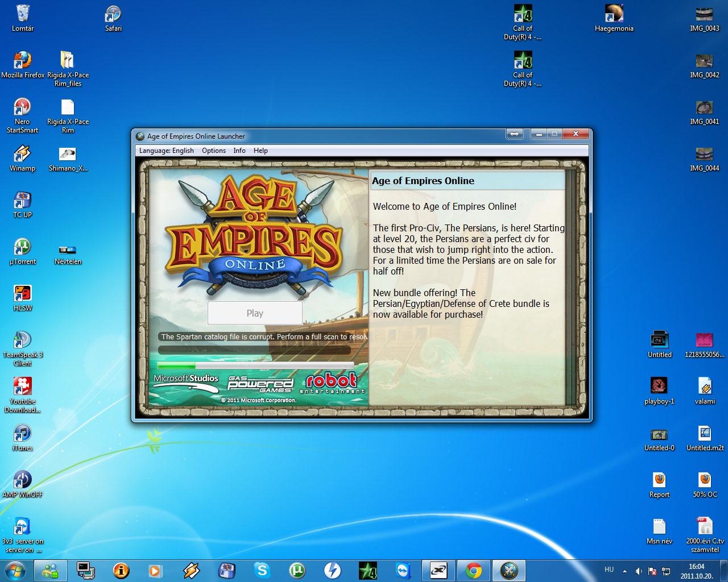Image resolution: width=728 pixels, height=582 pixels.
Task: Click the launcher's double-arrow resize button
Action: coord(514,134)
